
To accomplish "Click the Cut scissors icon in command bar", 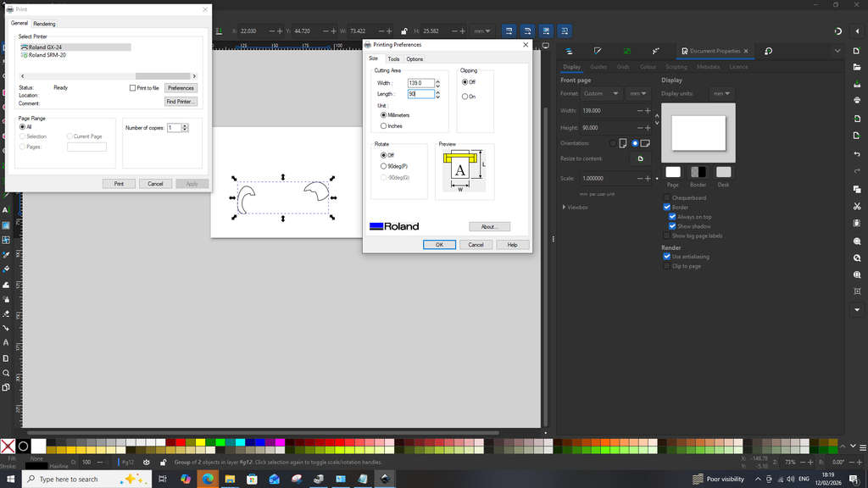I will (857, 207).
